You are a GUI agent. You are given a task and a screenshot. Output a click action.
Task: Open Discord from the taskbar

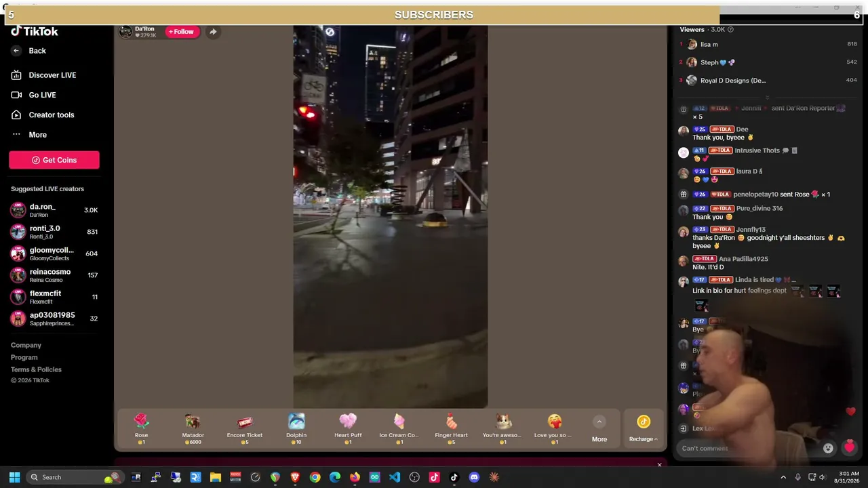pos(474,477)
